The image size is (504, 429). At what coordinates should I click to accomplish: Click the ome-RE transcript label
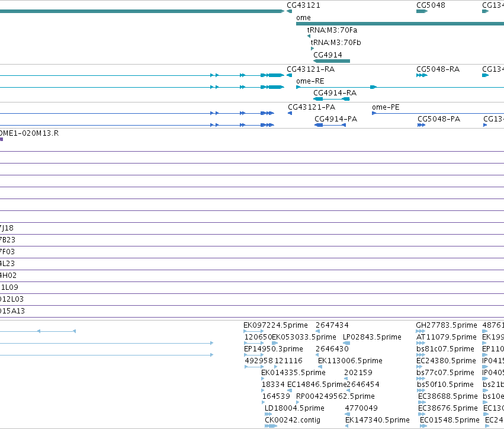coord(310,81)
